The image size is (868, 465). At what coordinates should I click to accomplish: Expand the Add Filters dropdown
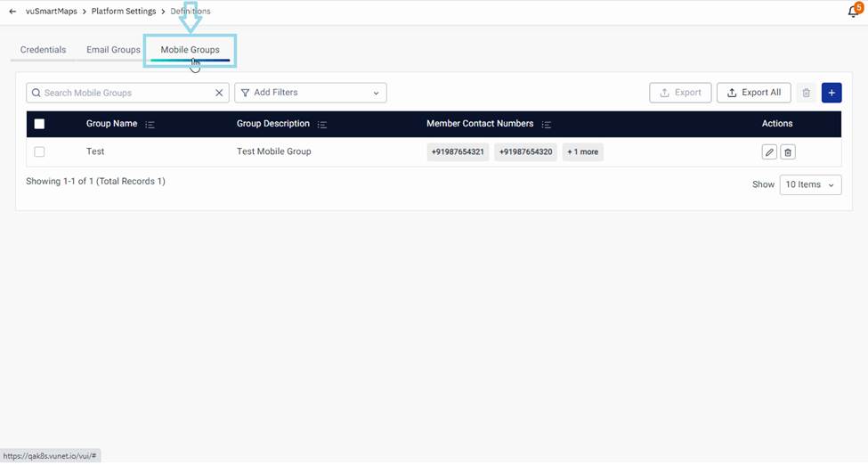[x=310, y=93]
